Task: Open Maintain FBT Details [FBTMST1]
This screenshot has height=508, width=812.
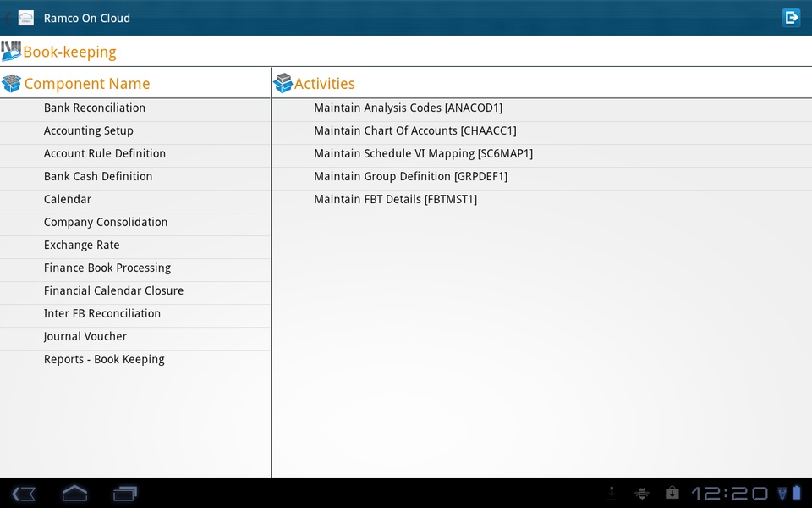Action: coord(541,202)
